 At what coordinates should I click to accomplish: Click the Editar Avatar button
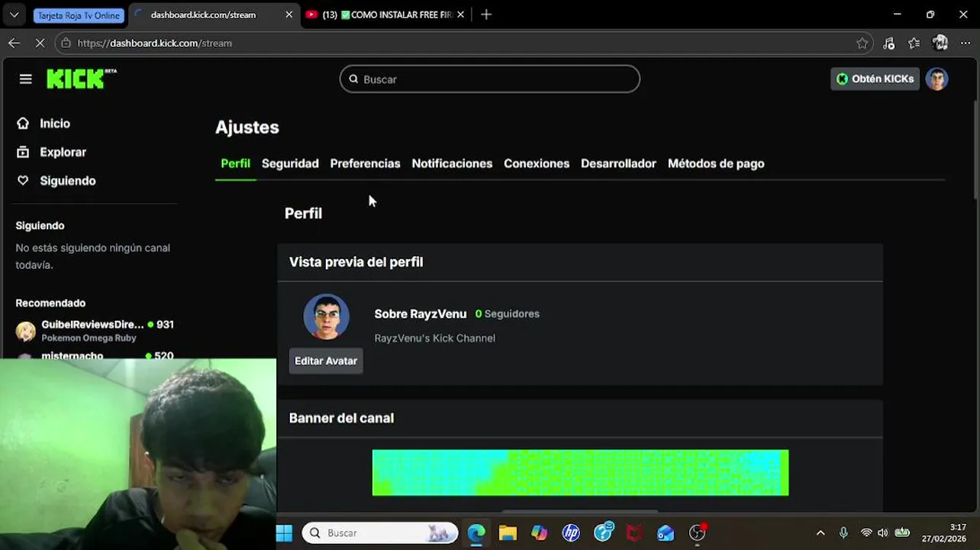pos(326,361)
